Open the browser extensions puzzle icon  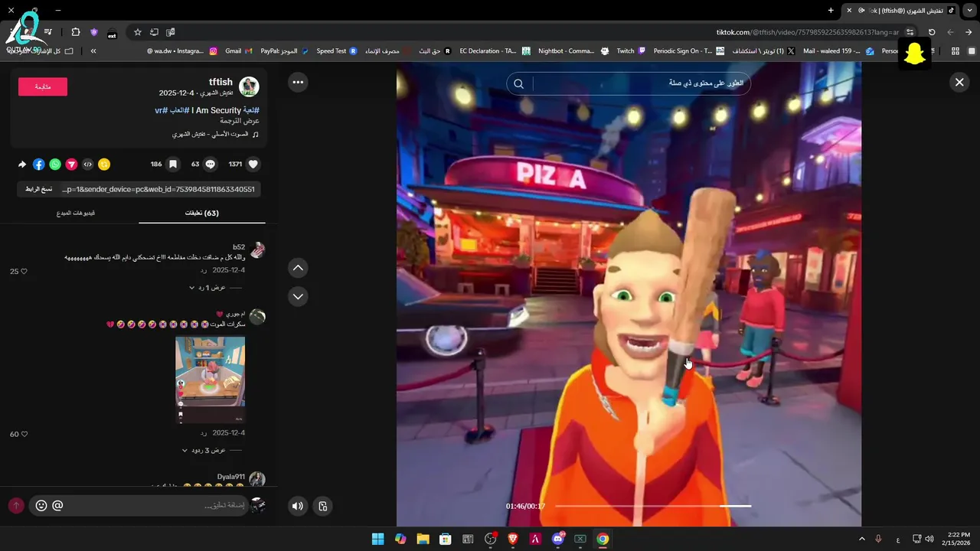click(x=76, y=32)
